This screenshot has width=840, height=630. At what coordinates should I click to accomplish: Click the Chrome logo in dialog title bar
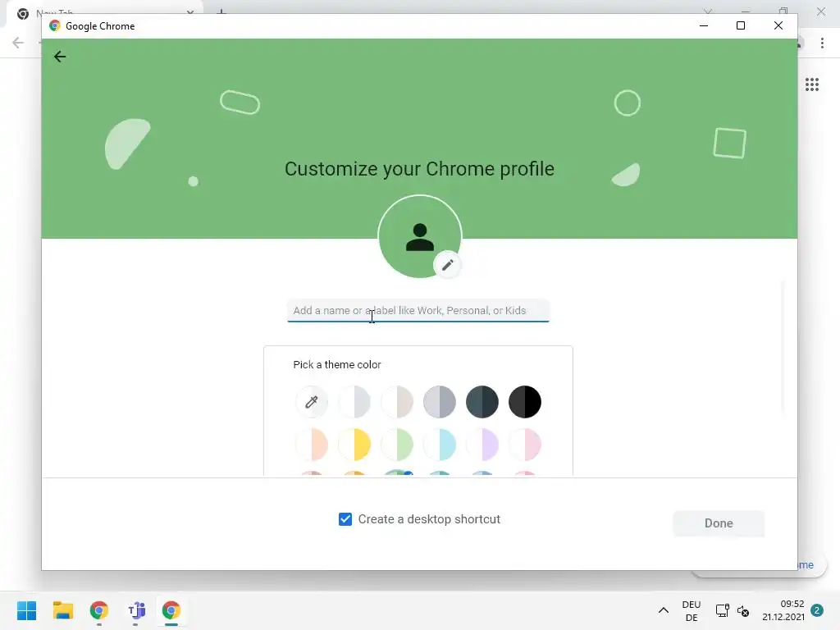(54, 25)
